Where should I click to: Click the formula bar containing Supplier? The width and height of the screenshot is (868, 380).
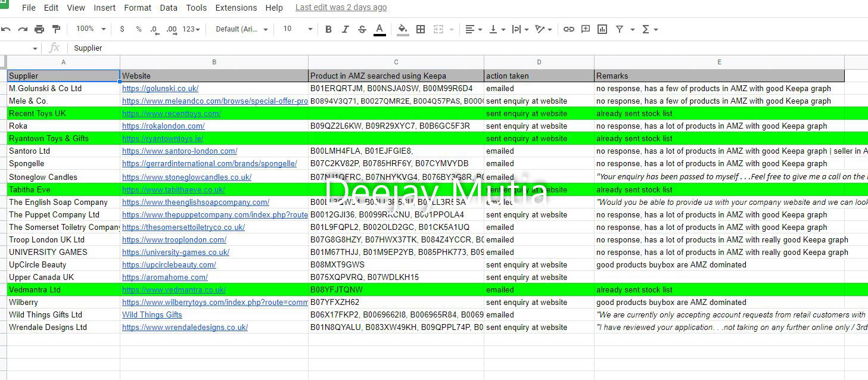coord(468,48)
